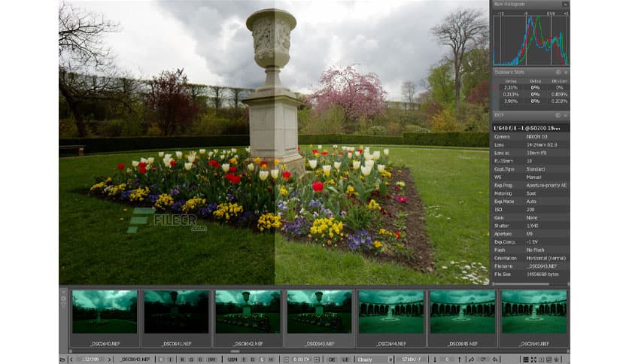Click the Filename row in EXIF
The width and height of the screenshot is (629, 364).
pyautogui.click(x=530, y=266)
